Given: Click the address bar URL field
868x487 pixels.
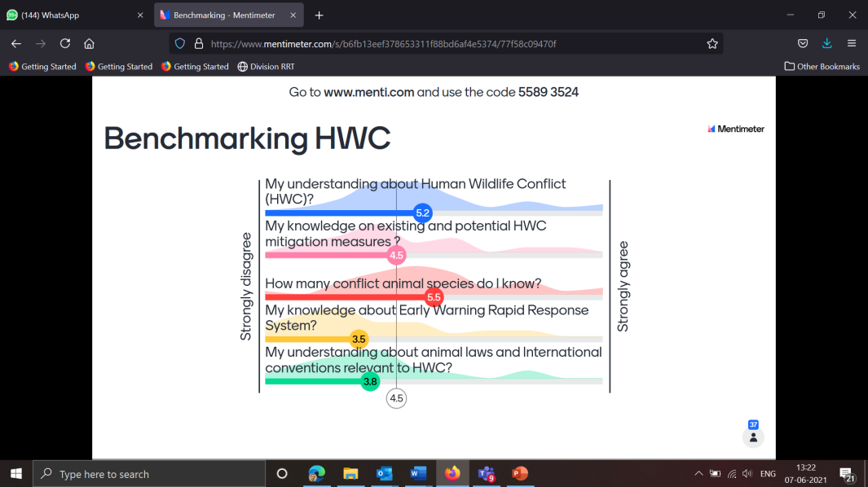Looking at the screenshot, I should click(x=448, y=44).
